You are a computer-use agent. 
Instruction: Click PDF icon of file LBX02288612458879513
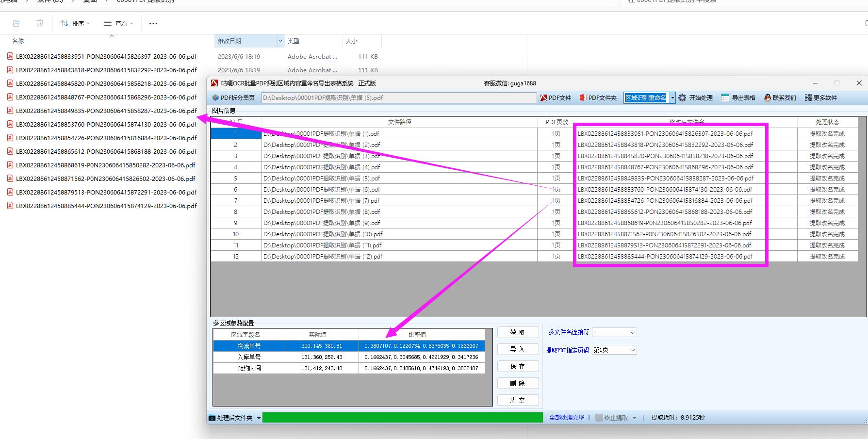click(10, 192)
